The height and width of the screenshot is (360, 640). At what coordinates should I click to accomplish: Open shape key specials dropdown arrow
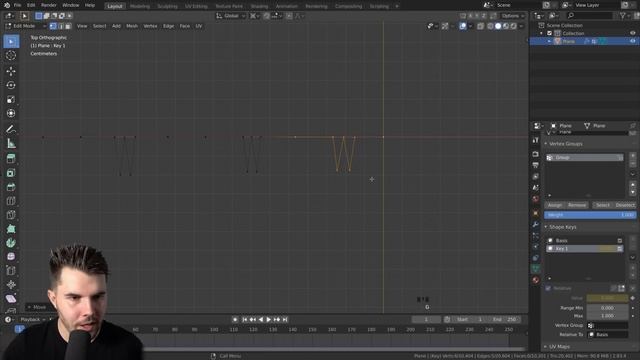(632, 258)
